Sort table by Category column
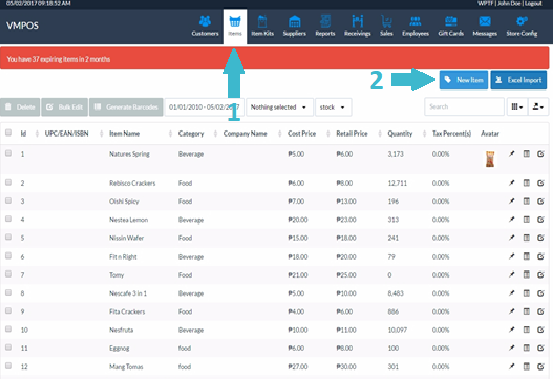Viewport: 559px width, 379px height. 191,134
